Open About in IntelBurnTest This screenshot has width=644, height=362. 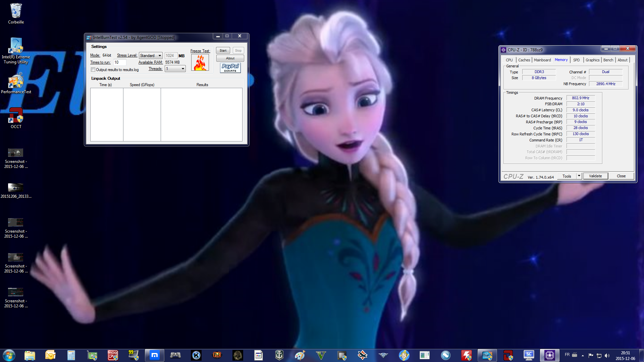(x=230, y=58)
